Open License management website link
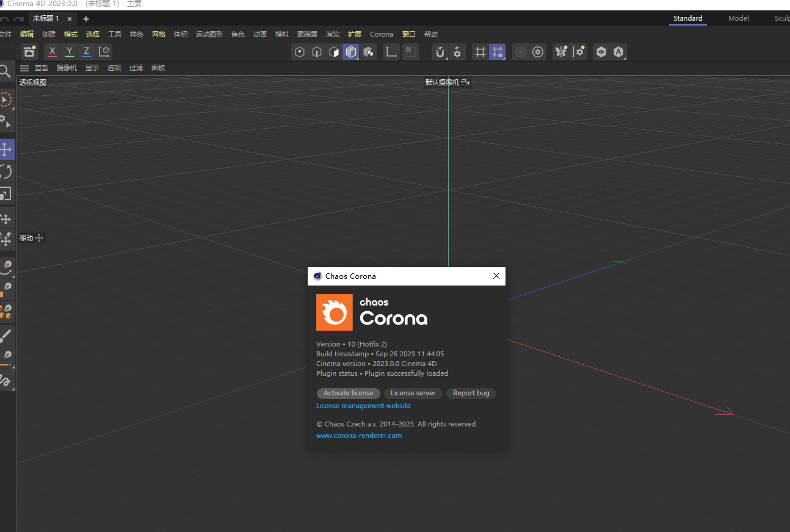Viewport: 790px width, 532px height. pos(363,406)
